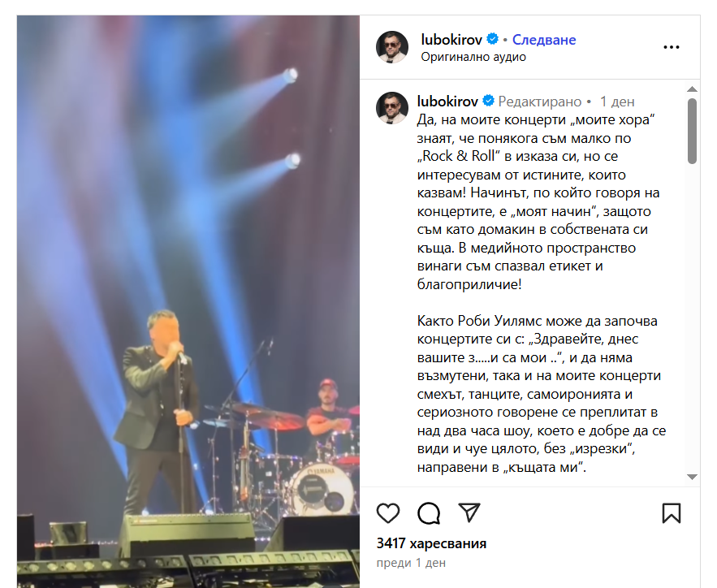Click the caption scrollbar thumb
717x588 pixels.
(x=693, y=131)
